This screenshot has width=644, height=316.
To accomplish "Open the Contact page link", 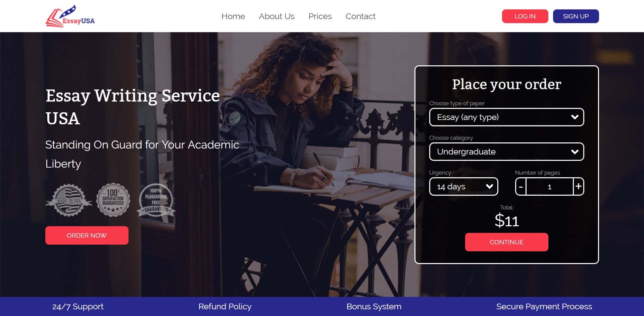I will click(x=360, y=16).
